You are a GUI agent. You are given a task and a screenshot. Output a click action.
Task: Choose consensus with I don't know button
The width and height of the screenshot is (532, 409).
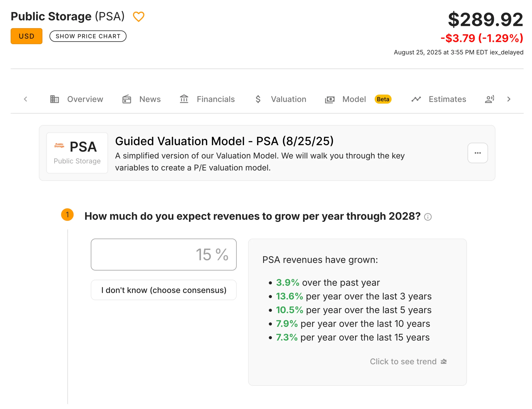[x=164, y=290]
